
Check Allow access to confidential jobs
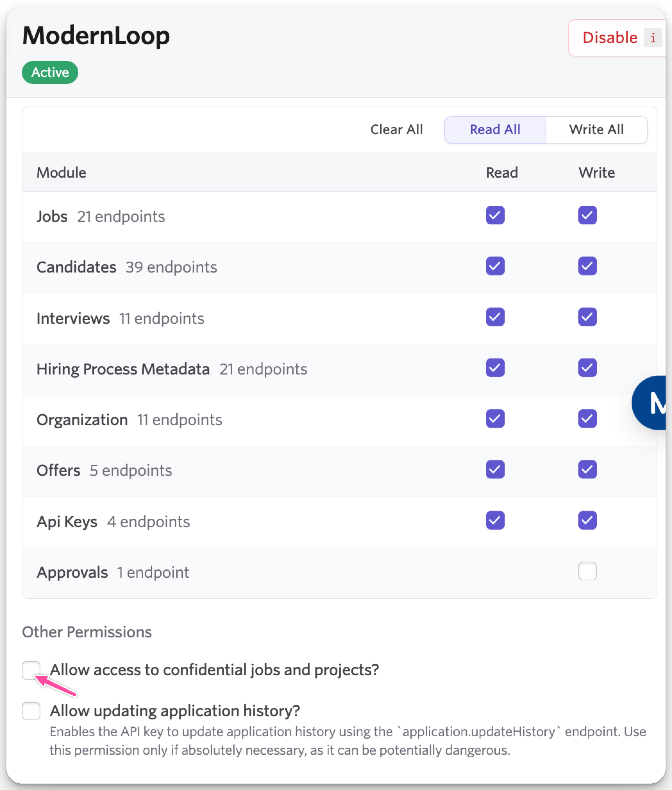[x=31, y=670]
